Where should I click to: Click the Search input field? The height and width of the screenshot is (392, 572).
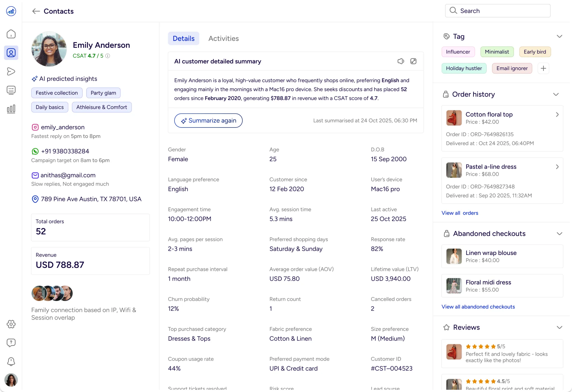498,11
